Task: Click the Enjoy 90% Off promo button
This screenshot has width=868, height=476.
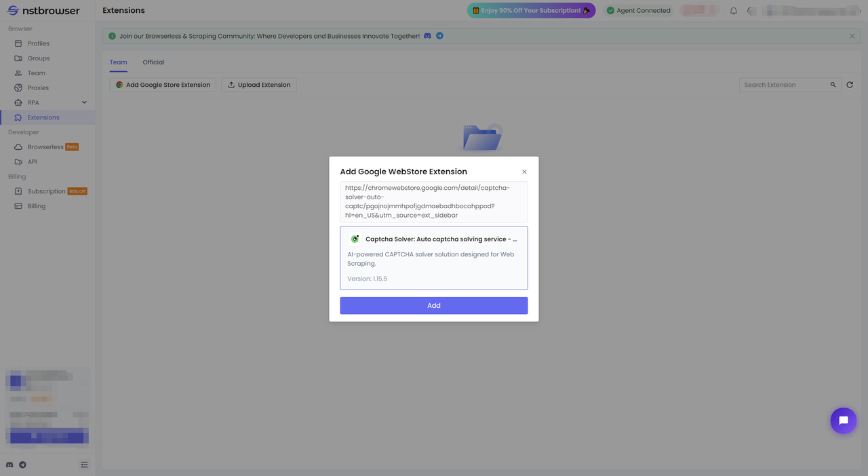Action: [531, 10]
